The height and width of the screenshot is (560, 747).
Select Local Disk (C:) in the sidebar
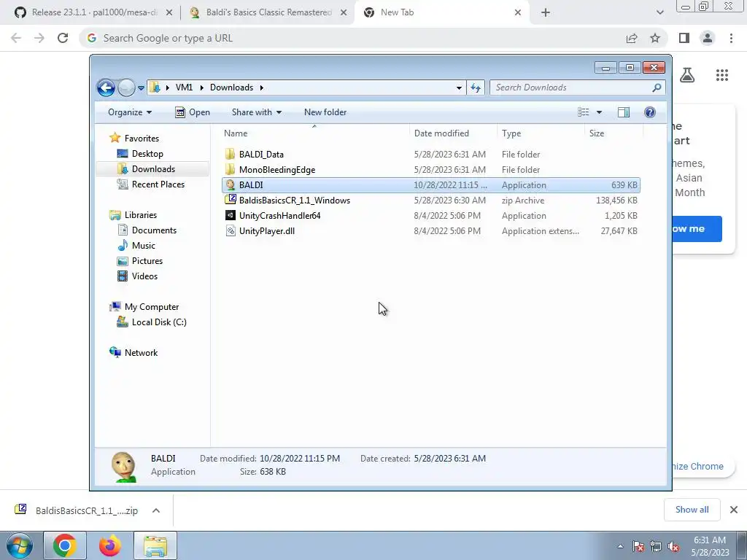tap(158, 322)
